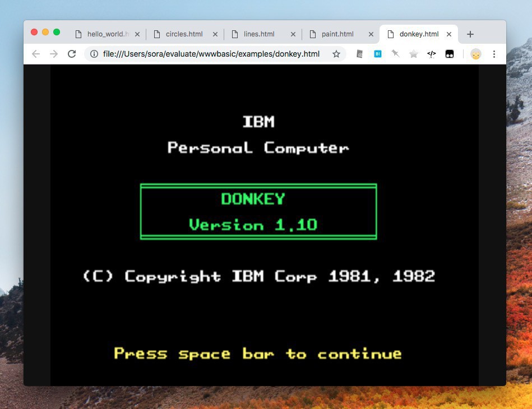Screen dimensions: 532x409
Task: Click the DONKEY title text
Action: pos(253,199)
